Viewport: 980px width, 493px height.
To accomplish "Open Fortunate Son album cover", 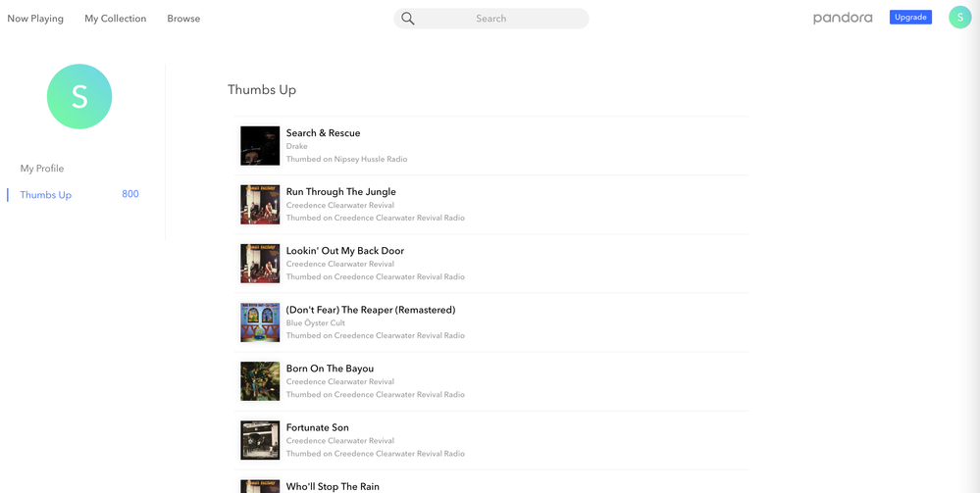I will (x=260, y=440).
